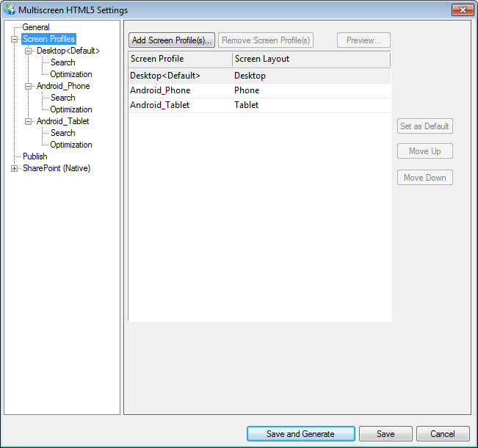Collapse the Android_Tablet node in the tree
This screenshot has width=478, height=448.
click(x=29, y=121)
